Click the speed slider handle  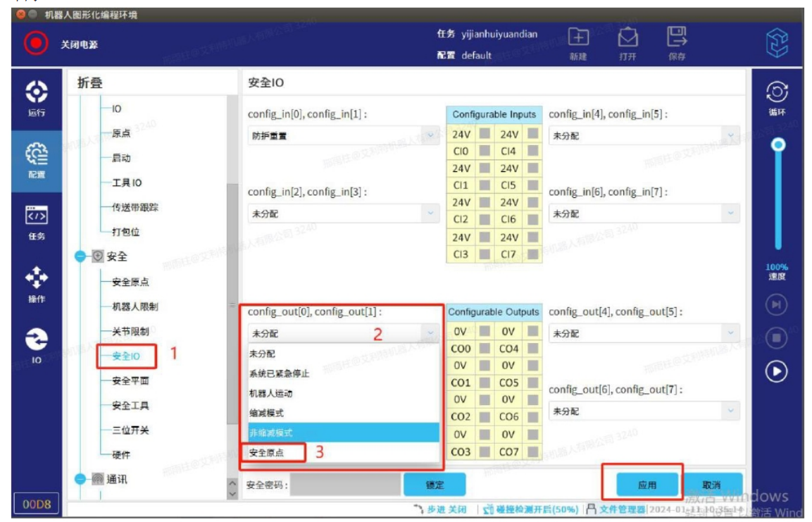click(778, 144)
